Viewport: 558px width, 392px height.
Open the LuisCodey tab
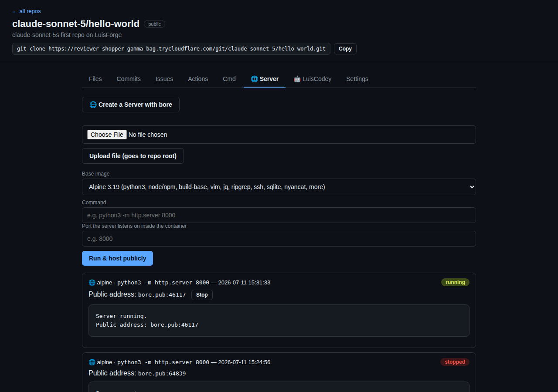click(x=313, y=79)
